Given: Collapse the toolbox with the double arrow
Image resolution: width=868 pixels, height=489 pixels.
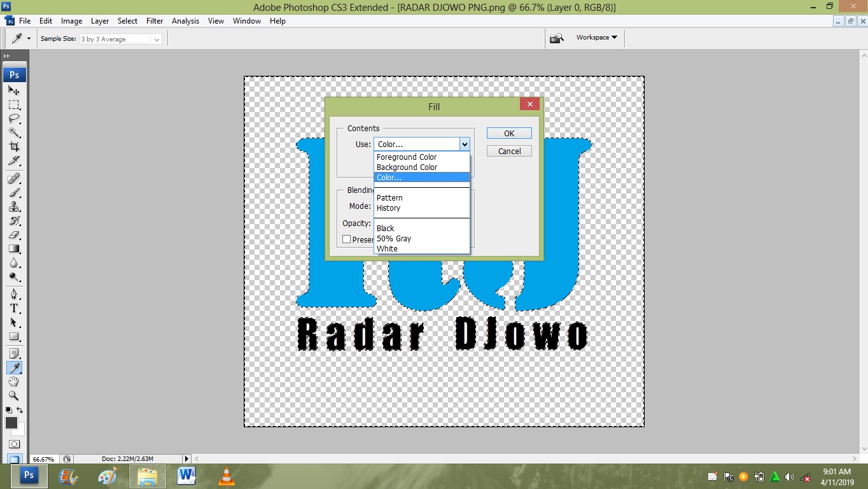Looking at the screenshot, I should pos(6,56).
